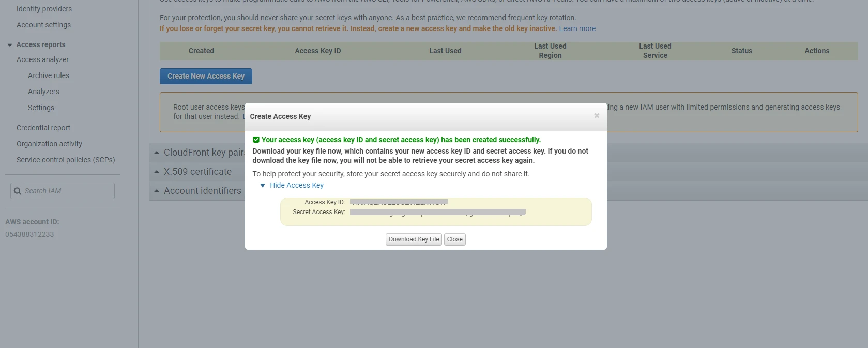This screenshot has height=348, width=868.
Task: Expand the X.509 certificate section
Action: (x=197, y=172)
